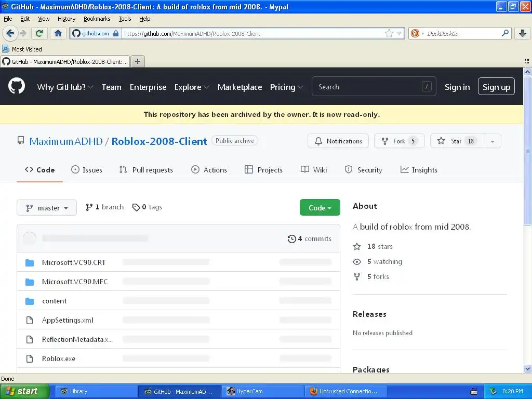
Task: Bookmark this page with the star icon
Action: click(389, 33)
